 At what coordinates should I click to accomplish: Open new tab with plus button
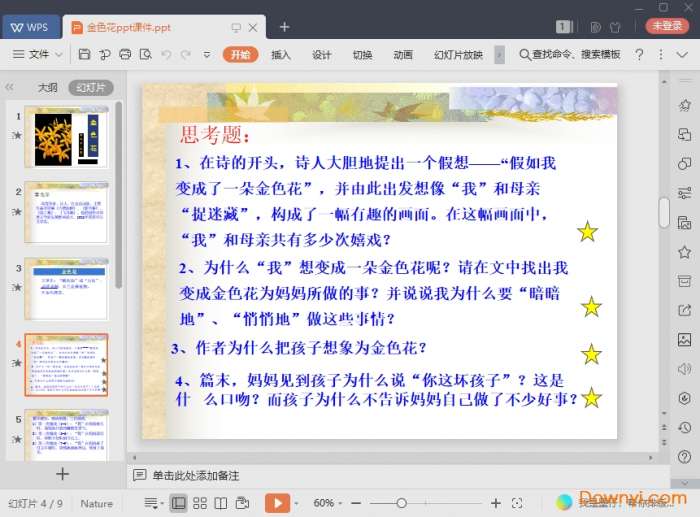[284, 27]
